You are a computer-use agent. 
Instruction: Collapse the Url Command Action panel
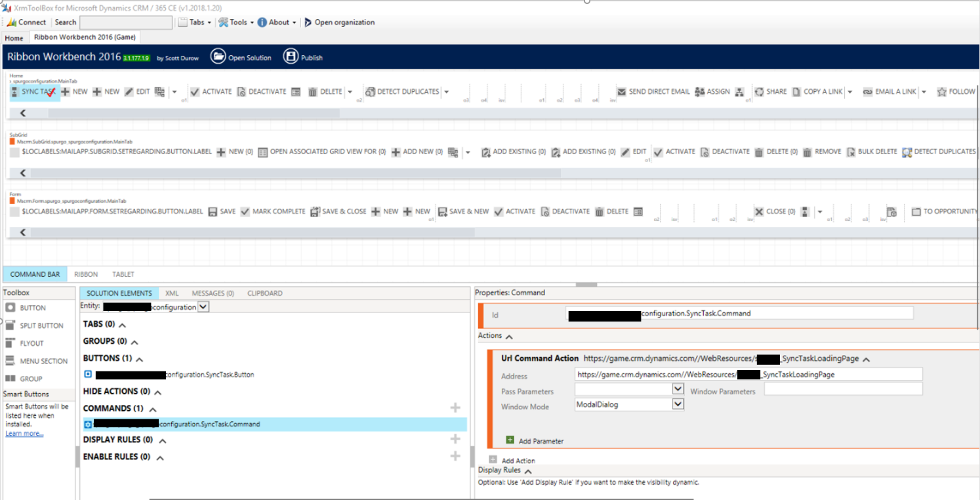[867, 360]
